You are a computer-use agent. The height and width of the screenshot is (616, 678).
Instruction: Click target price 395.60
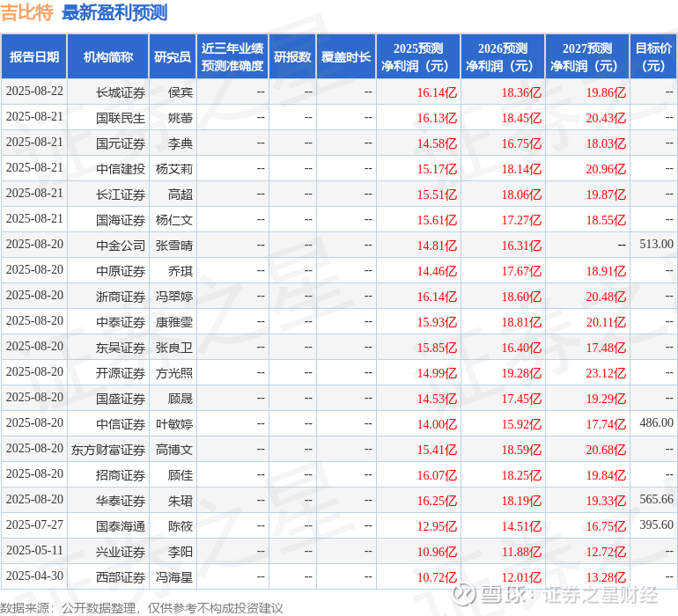[656, 524]
